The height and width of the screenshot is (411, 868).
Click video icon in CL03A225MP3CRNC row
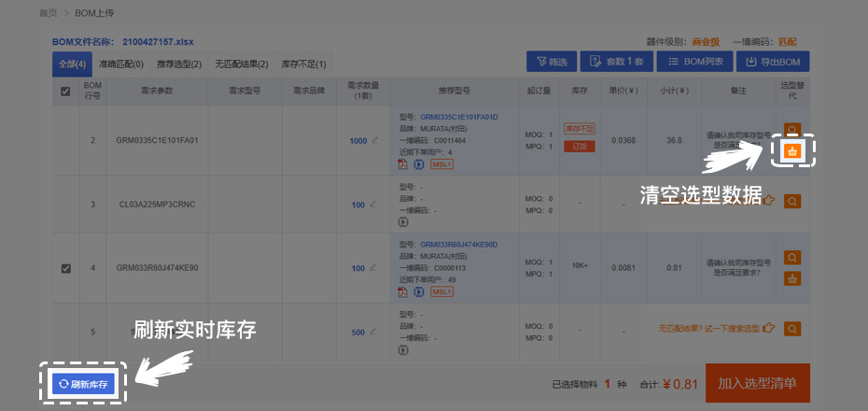[403, 221]
